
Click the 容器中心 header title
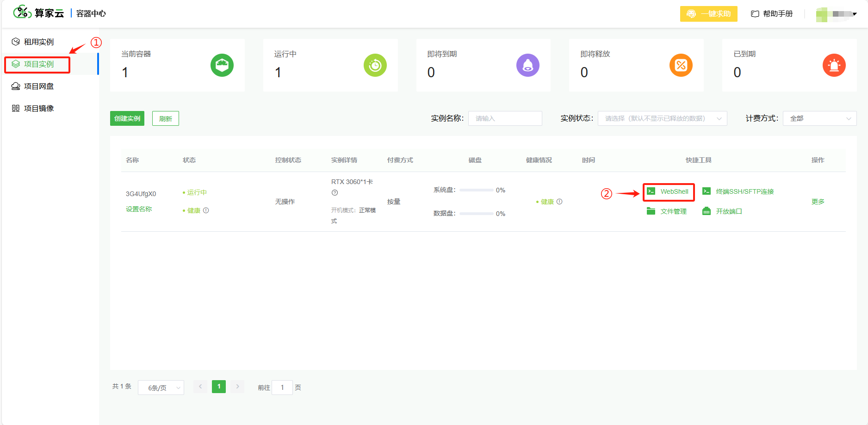(x=91, y=13)
